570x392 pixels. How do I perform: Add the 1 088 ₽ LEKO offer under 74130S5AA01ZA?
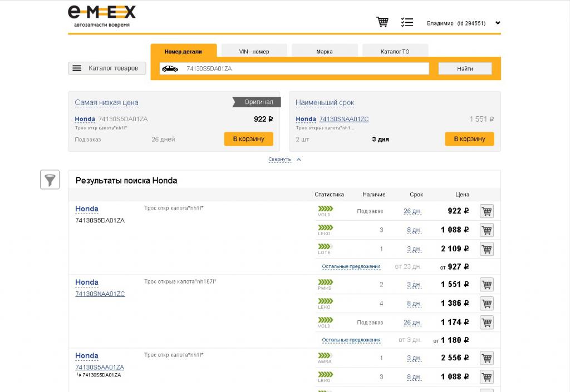coord(487,377)
